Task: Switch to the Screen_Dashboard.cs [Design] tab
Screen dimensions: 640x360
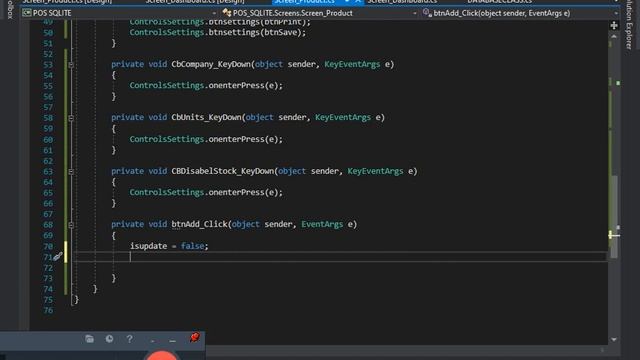Action: (195, 2)
